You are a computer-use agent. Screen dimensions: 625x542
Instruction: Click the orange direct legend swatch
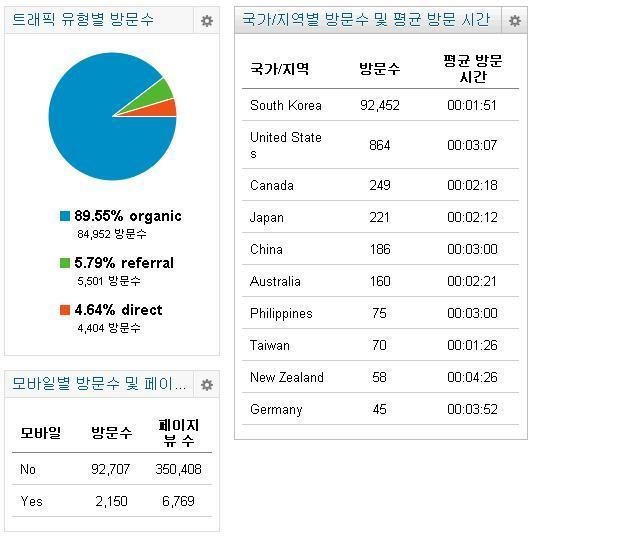65,310
